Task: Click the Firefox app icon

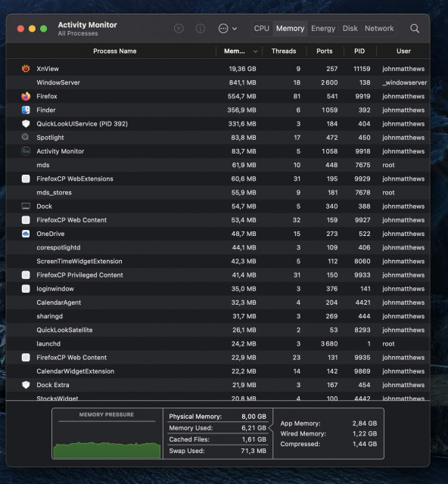Action: (26, 96)
